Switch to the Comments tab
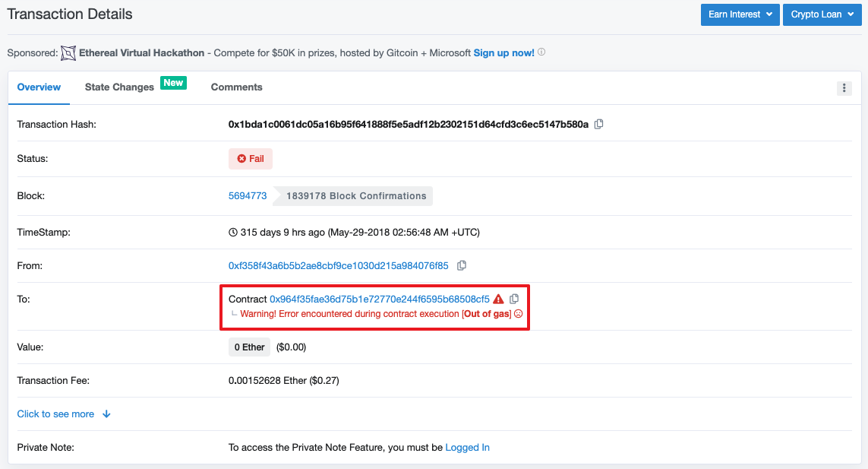The width and height of the screenshot is (868, 469). pyautogui.click(x=236, y=87)
